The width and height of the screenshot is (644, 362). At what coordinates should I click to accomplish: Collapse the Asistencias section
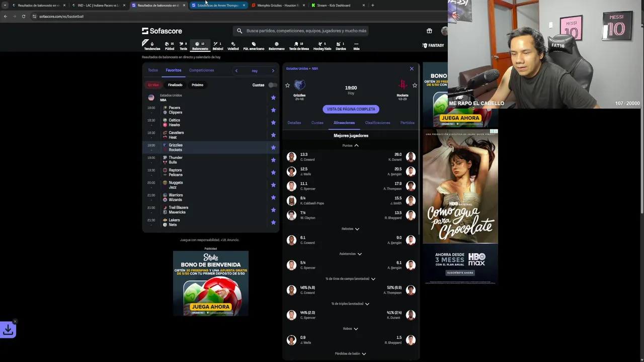[351, 254]
